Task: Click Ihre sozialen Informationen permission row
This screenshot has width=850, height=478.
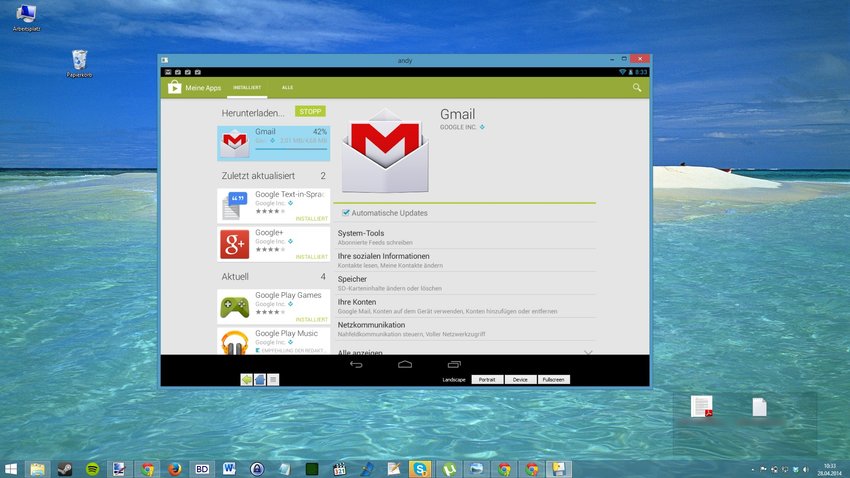Action: pos(466,260)
